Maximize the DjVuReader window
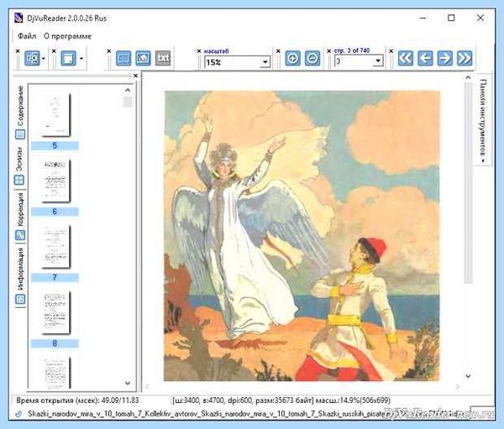This screenshot has width=504, height=429. coord(451,18)
